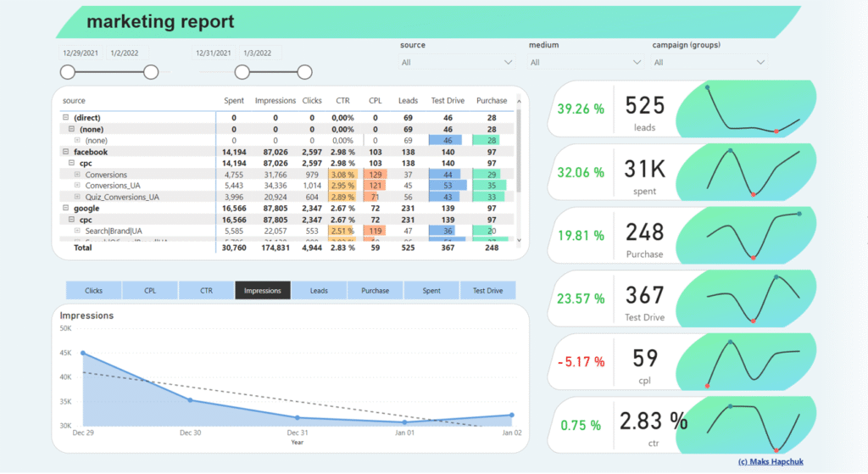This screenshot has height=474, width=868.
Task: Sort table by Impressions column header
Action: click(x=274, y=101)
